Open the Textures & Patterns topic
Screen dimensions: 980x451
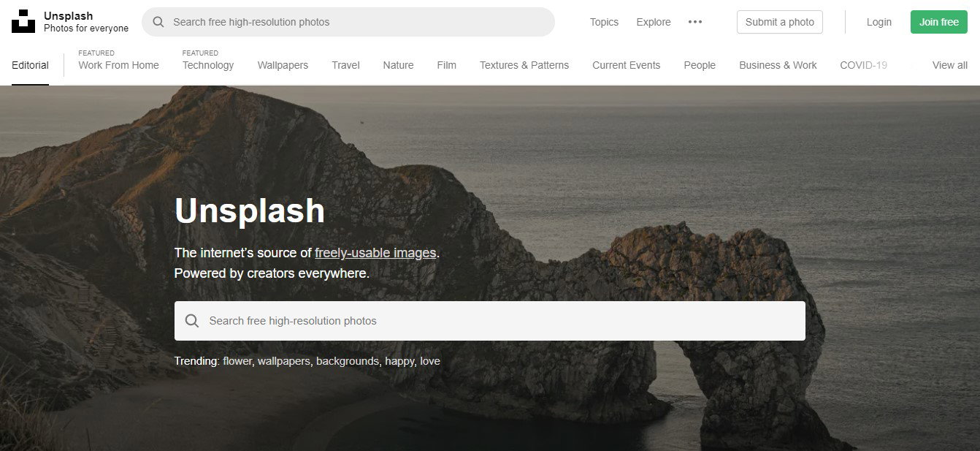pos(524,65)
